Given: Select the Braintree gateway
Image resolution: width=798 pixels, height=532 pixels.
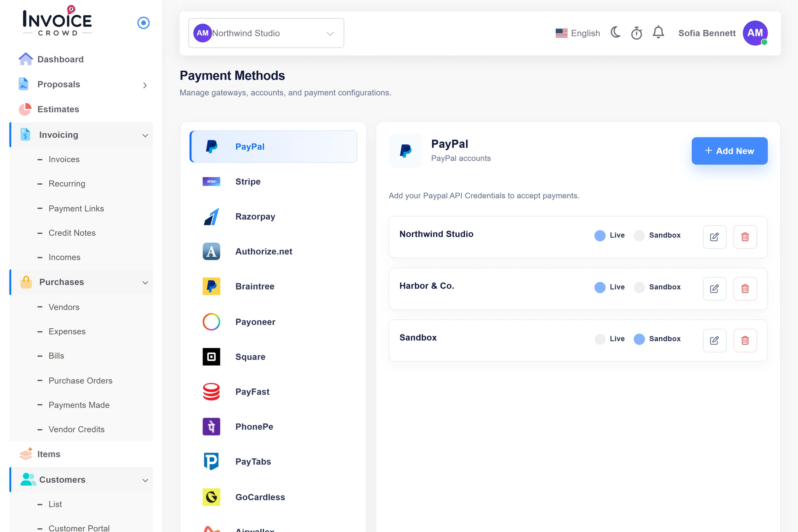Looking at the screenshot, I should 273,287.
